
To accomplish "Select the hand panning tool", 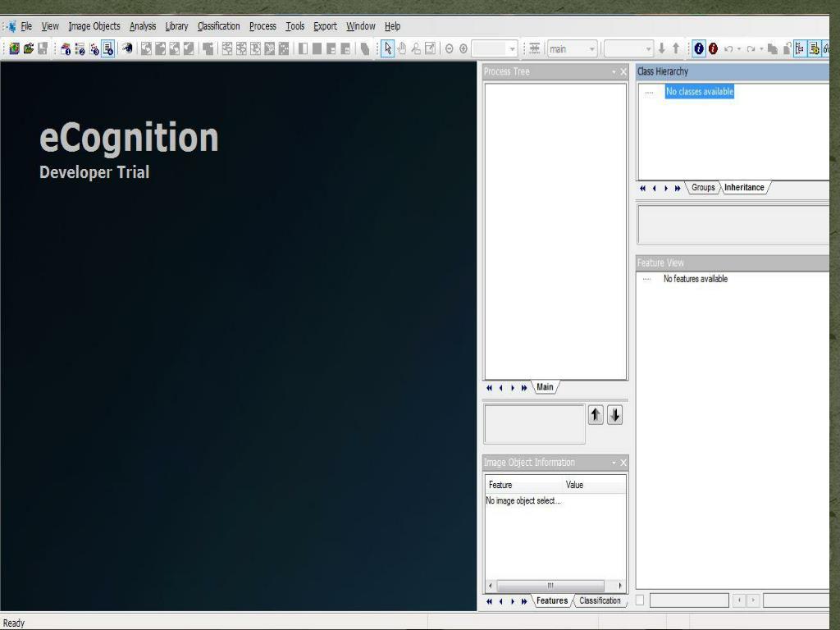I will [x=402, y=48].
